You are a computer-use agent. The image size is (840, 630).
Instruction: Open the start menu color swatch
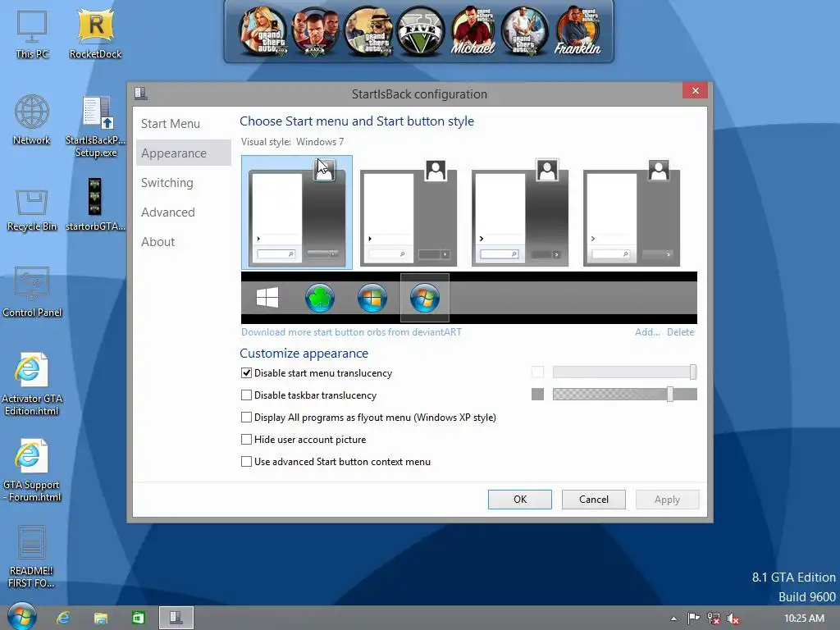537,372
